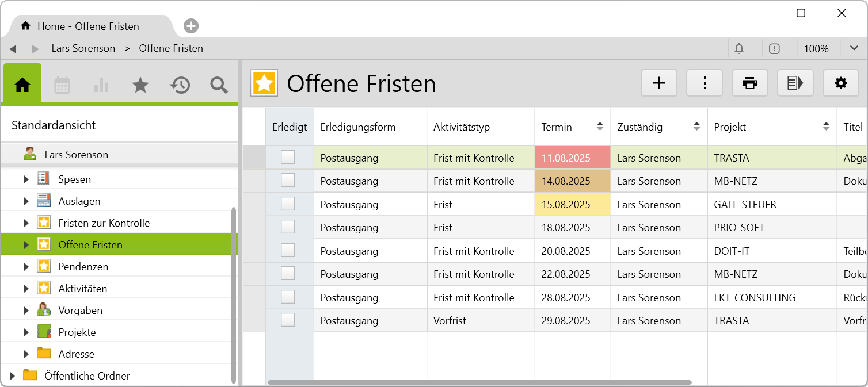
Task: Open the search magnifier tab
Action: tap(219, 85)
